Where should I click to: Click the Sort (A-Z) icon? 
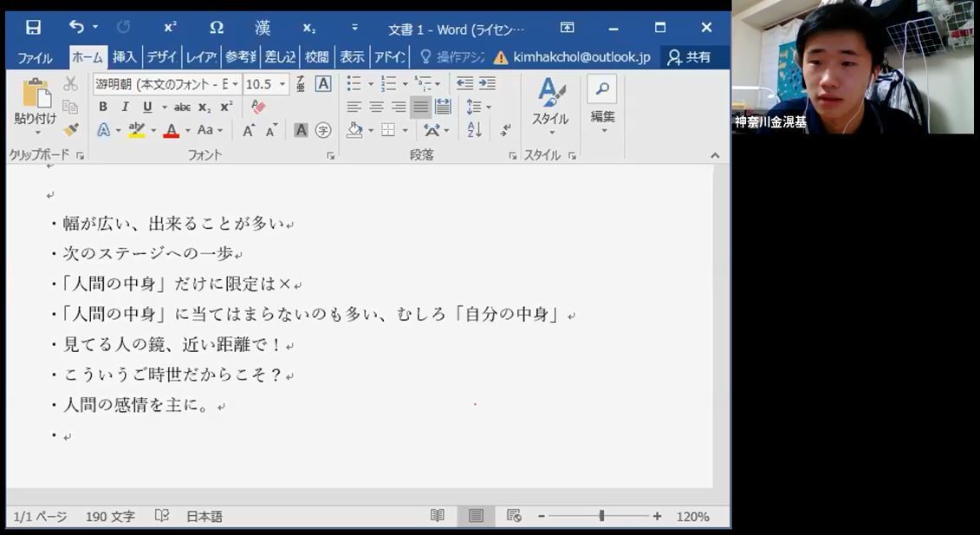474,130
